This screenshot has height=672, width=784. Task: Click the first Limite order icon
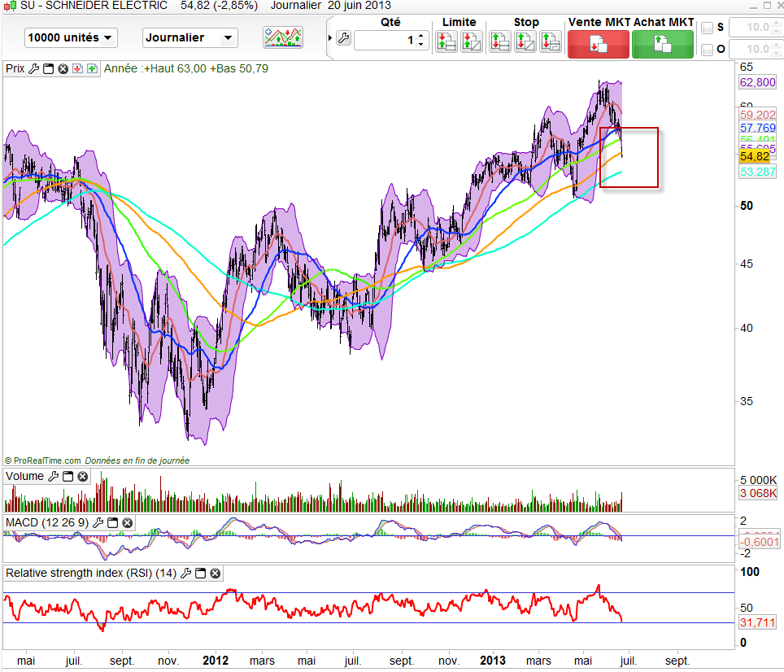pos(446,41)
